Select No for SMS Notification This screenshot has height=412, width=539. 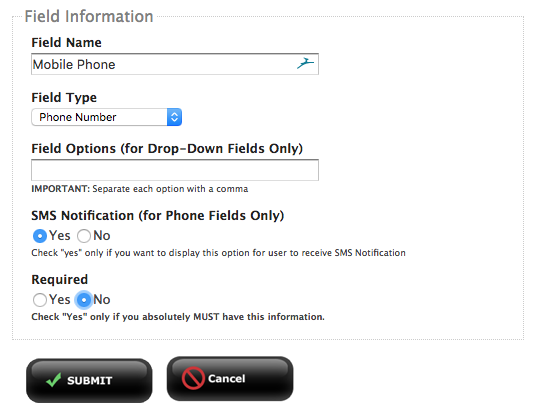click(x=84, y=236)
